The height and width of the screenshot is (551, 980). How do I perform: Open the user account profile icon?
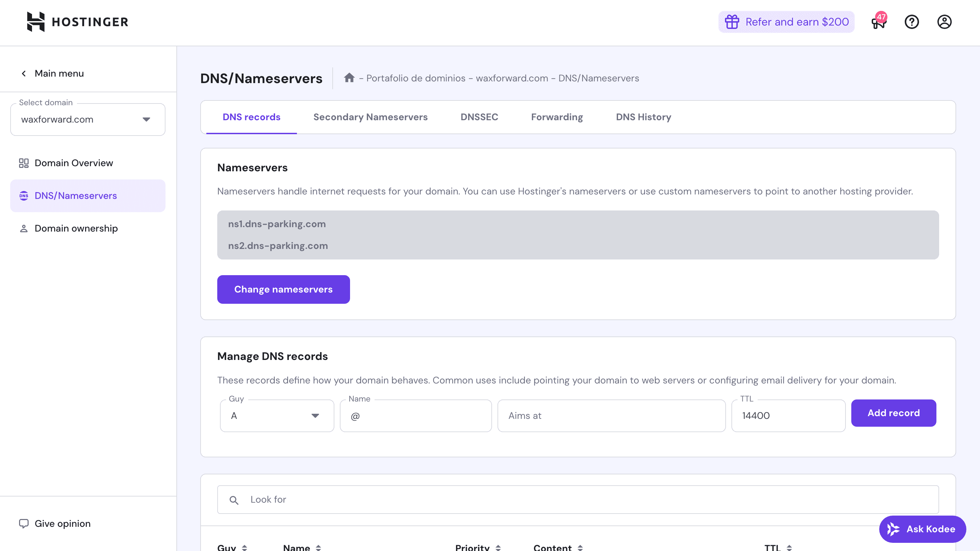tap(944, 22)
